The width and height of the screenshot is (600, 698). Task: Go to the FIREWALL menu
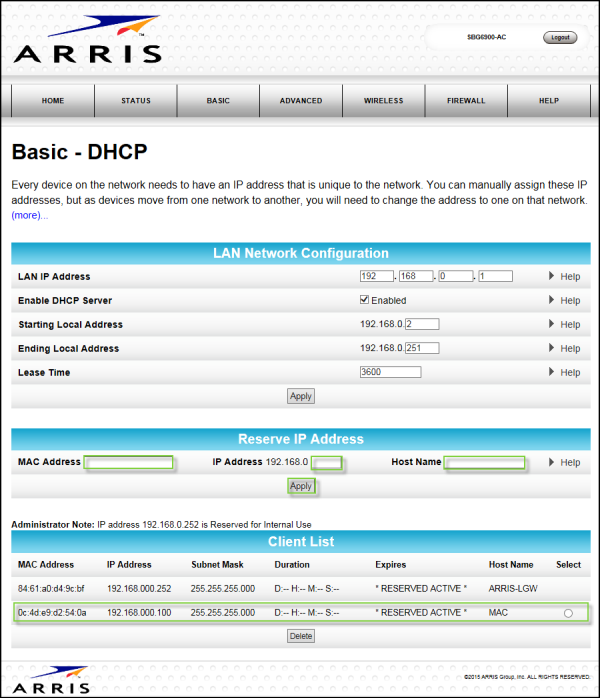(x=466, y=101)
